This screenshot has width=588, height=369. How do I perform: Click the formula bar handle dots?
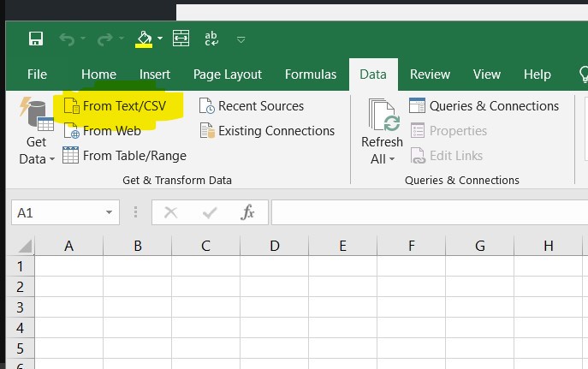(x=135, y=212)
